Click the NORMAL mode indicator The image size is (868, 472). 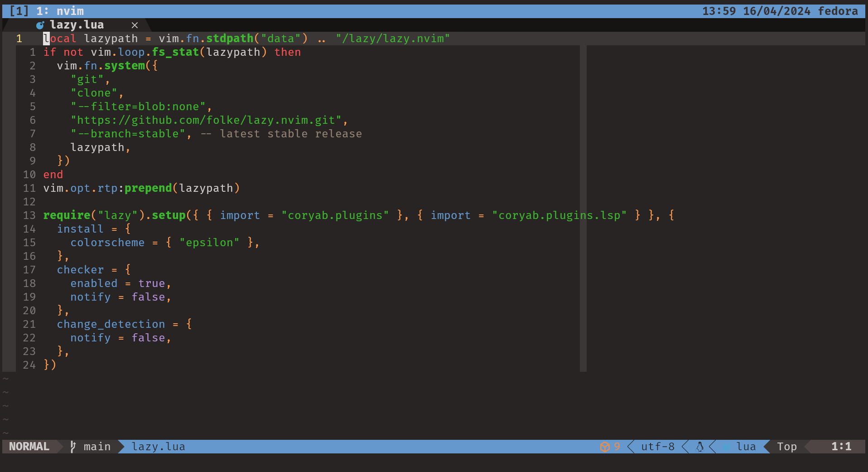click(29, 447)
